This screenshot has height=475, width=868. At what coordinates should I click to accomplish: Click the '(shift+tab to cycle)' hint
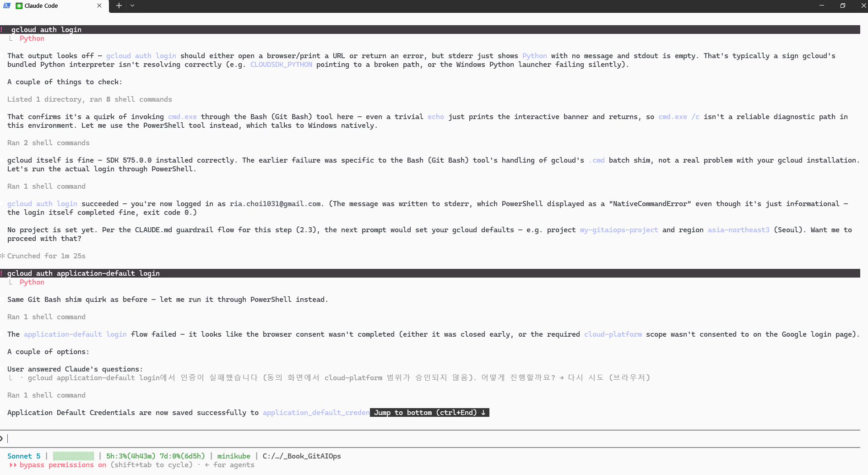tap(152, 465)
